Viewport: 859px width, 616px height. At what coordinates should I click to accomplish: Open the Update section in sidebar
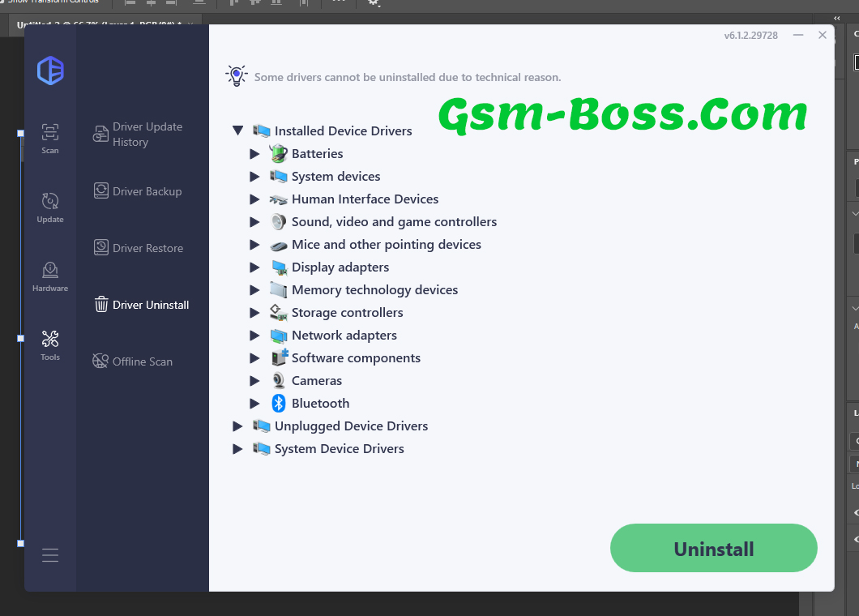[x=50, y=207]
